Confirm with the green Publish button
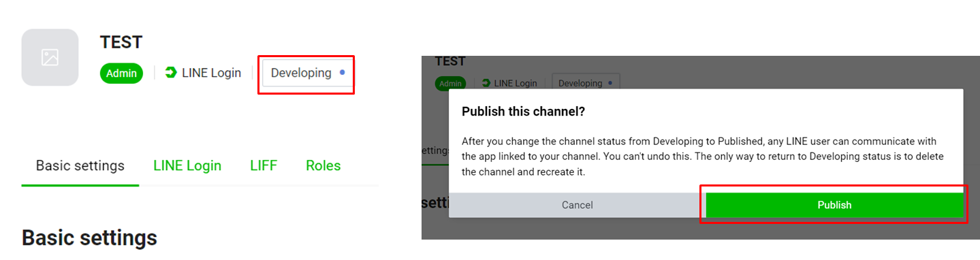980x260 pixels. [834, 205]
